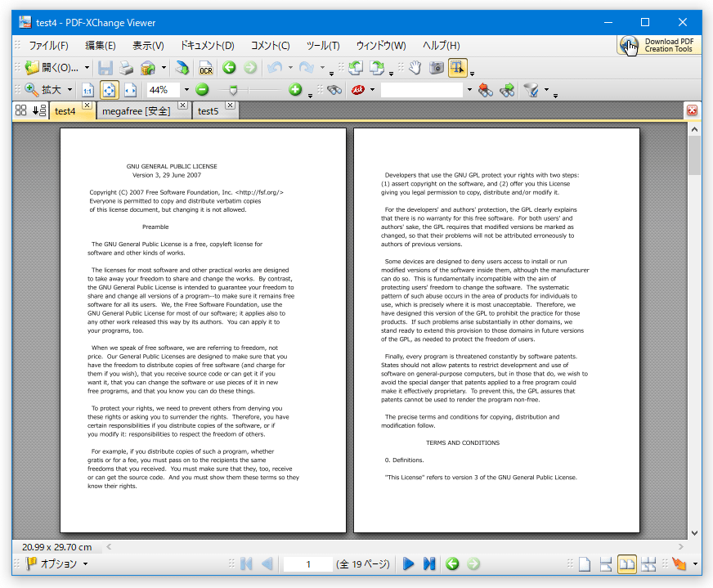Open the 表示(V) menu

(148, 46)
